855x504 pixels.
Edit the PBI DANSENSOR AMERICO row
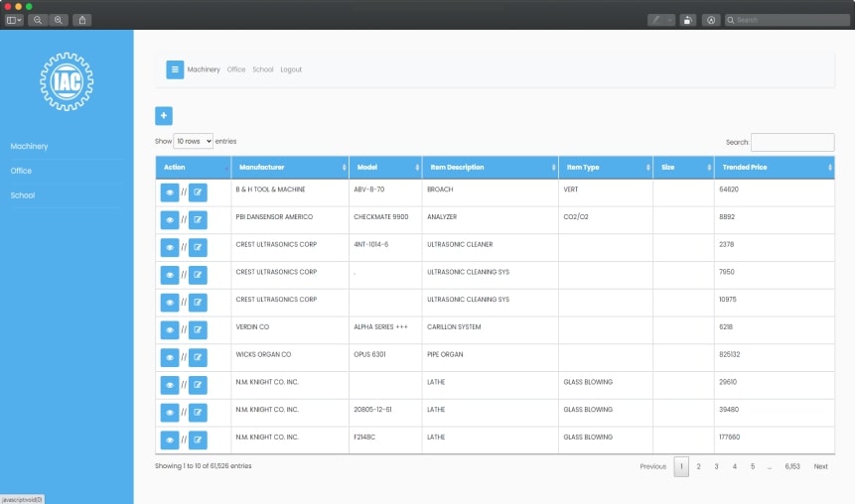[198, 219]
